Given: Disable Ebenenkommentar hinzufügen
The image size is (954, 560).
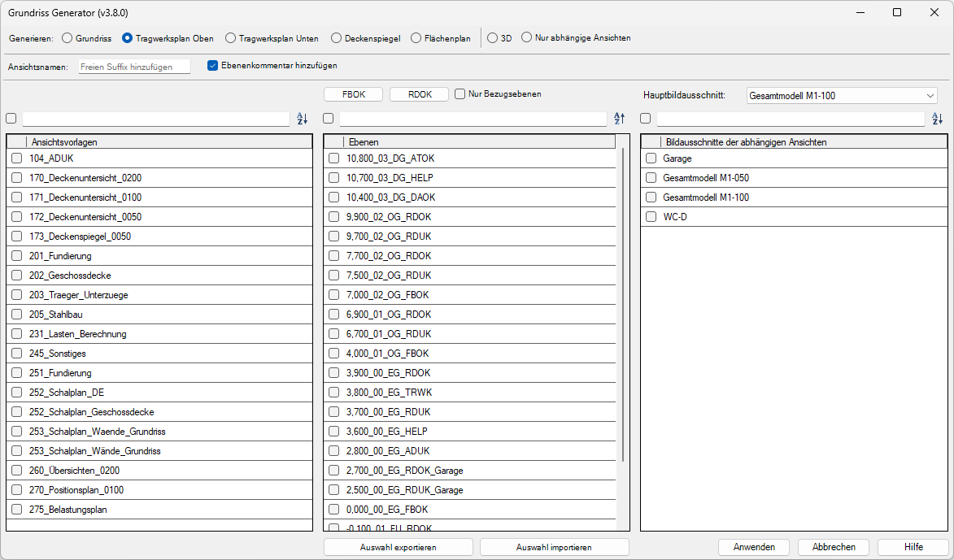Looking at the screenshot, I should [x=212, y=67].
